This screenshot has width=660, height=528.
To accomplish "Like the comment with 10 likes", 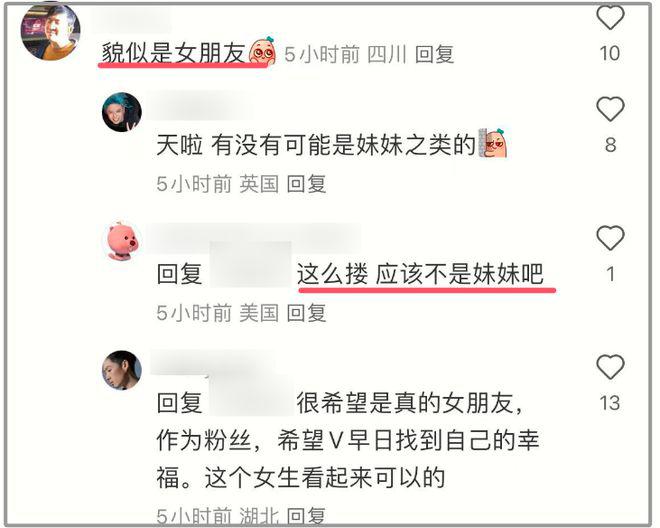I will click(x=610, y=17).
